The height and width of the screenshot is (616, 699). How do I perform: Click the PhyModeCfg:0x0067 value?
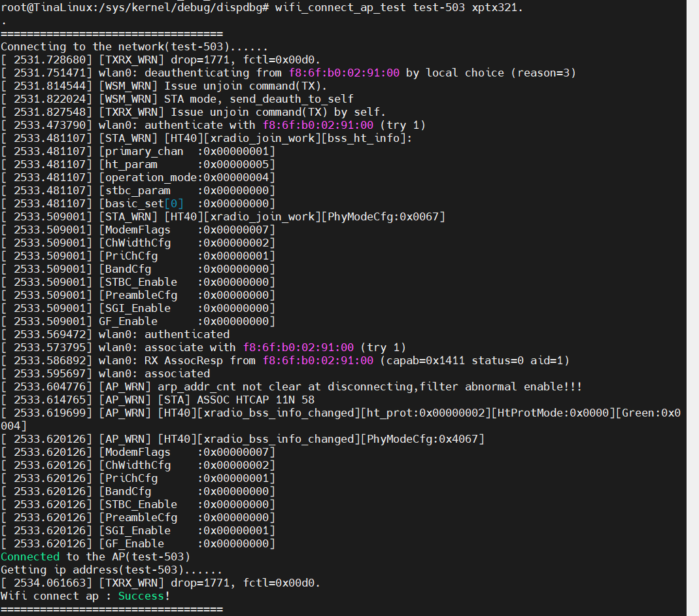pos(383,216)
